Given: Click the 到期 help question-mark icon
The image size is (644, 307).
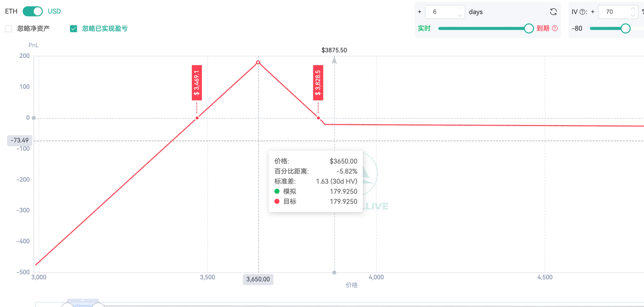Looking at the screenshot, I should 555,28.
